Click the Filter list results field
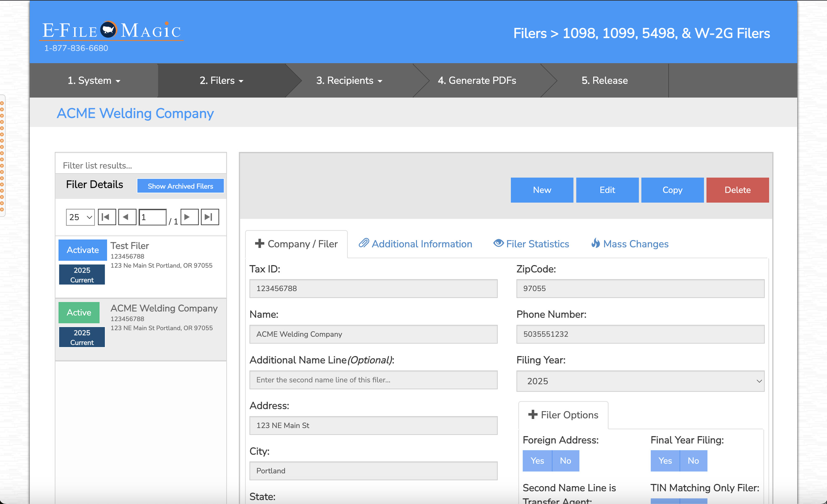The height and width of the screenshot is (504, 827). click(141, 165)
